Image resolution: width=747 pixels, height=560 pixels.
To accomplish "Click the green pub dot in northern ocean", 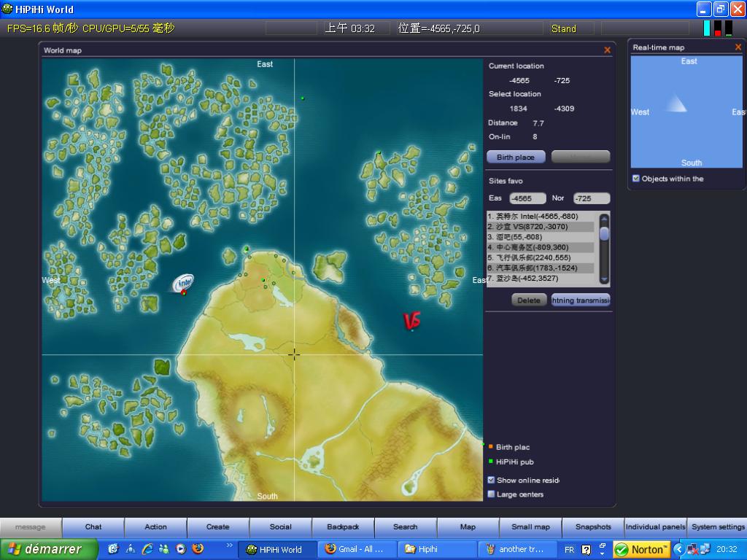I will click(303, 98).
